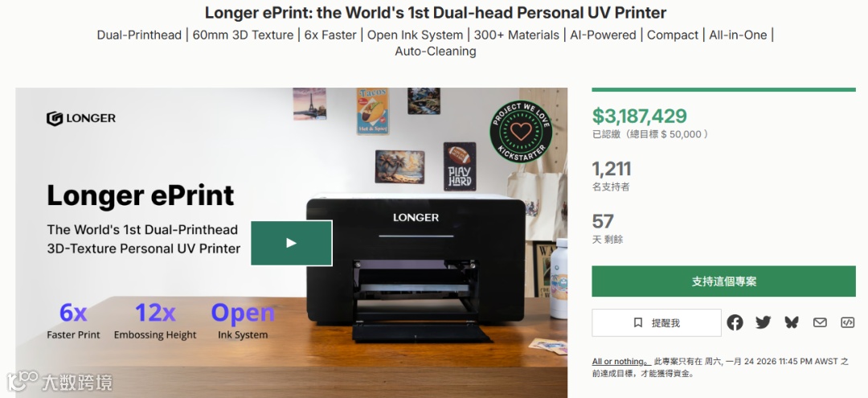Image resolution: width=868 pixels, height=398 pixels.
Task: Click the 1,211 backers count
Action: (611, 169)
